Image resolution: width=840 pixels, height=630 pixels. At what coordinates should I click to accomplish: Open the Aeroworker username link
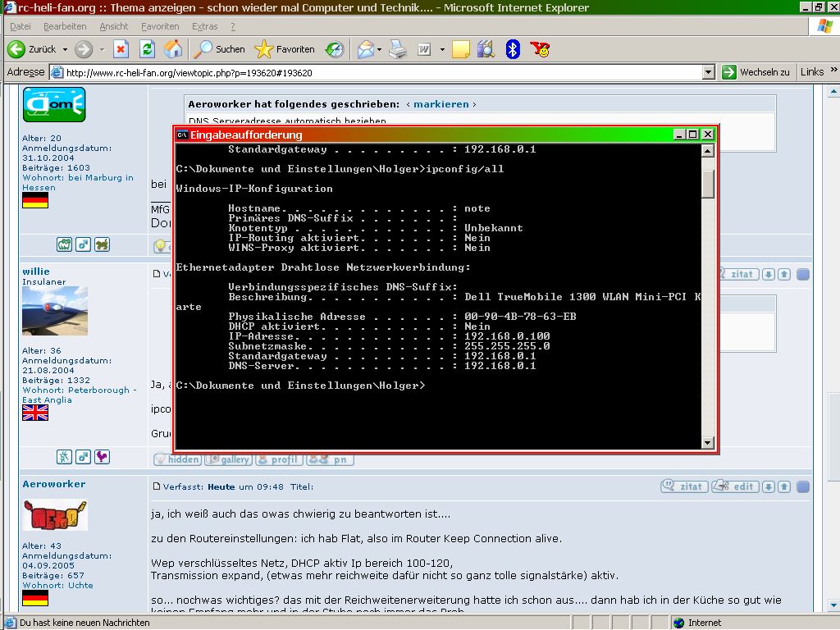click(53, 484)
